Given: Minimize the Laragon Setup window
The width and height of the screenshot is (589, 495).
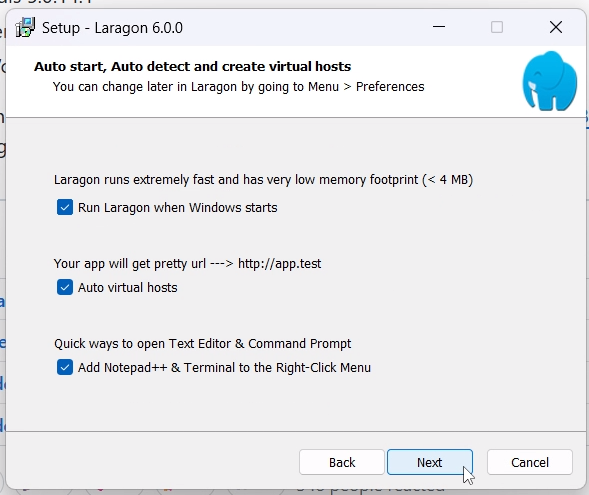Looking at the screenshot, I should coord(439,27).
